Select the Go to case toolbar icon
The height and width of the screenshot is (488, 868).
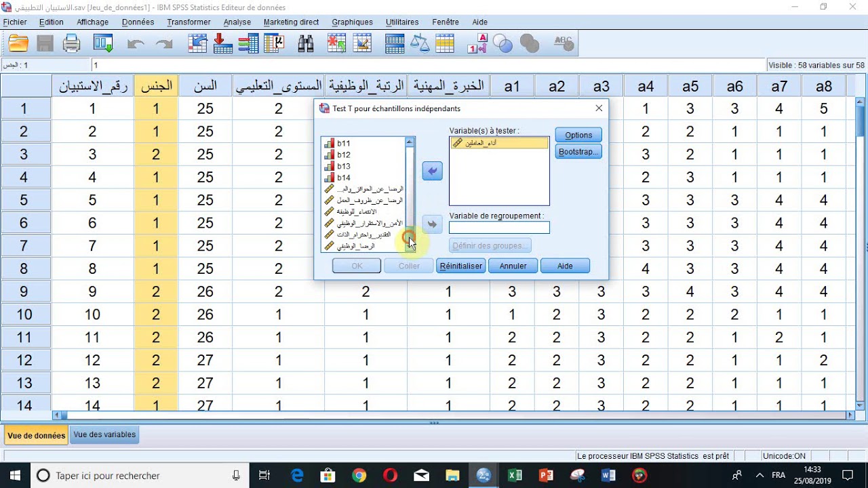click(197, 44)
